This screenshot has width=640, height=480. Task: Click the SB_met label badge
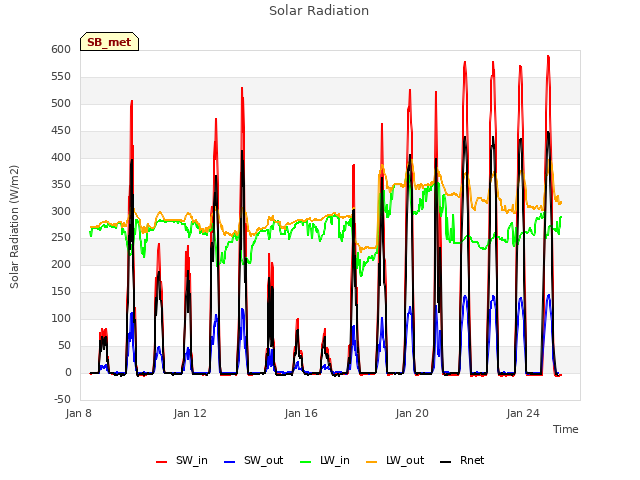point(109,42)
